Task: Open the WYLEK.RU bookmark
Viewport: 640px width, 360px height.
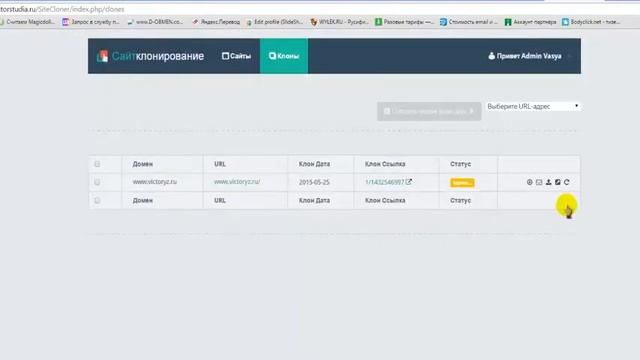Action: (340, 22)
